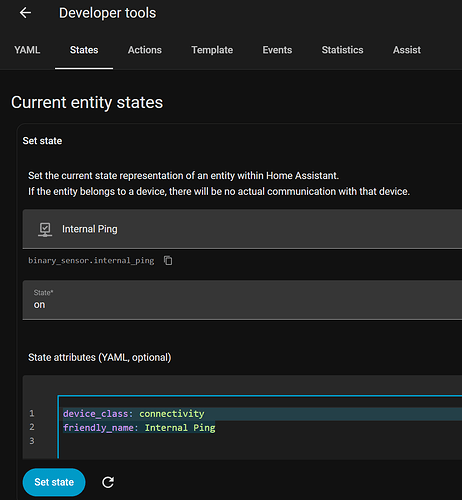Click the entity ID text binary_sensor.internal_ping
The width and height of the screenshot is (462, 500).
click(91, 260)
